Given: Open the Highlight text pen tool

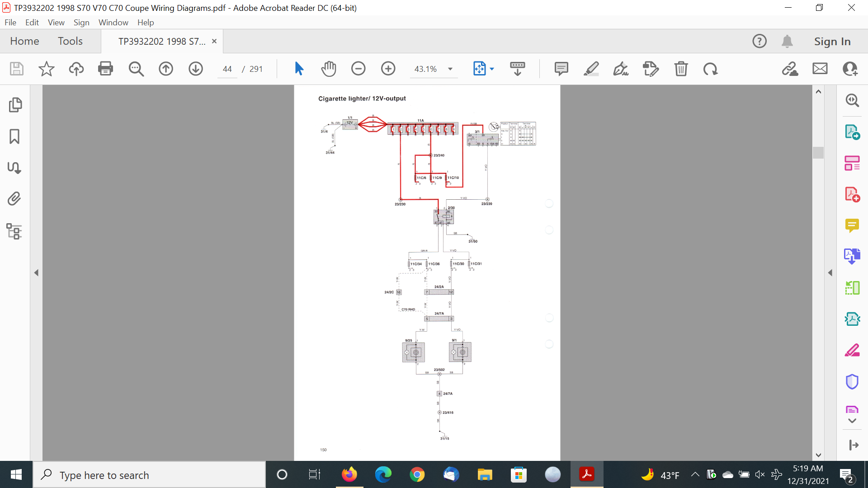Looking at the screenshot, I should point(591,69).
